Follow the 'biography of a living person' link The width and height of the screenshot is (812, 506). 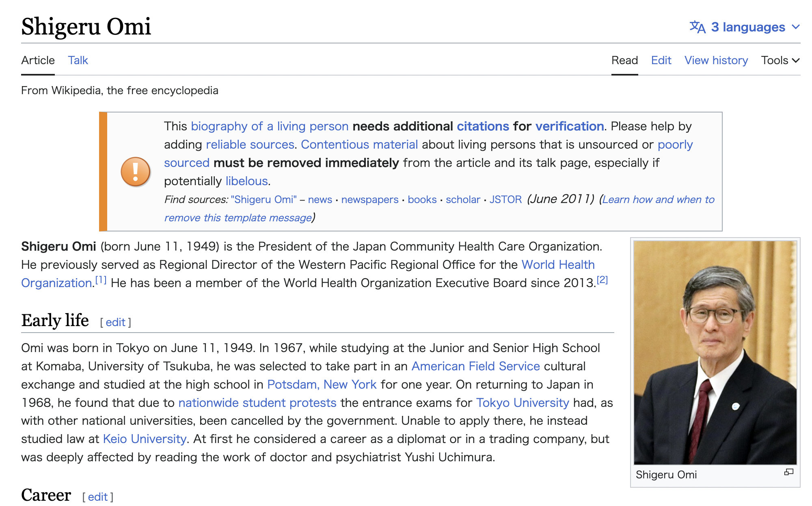[x=270, y=126]
